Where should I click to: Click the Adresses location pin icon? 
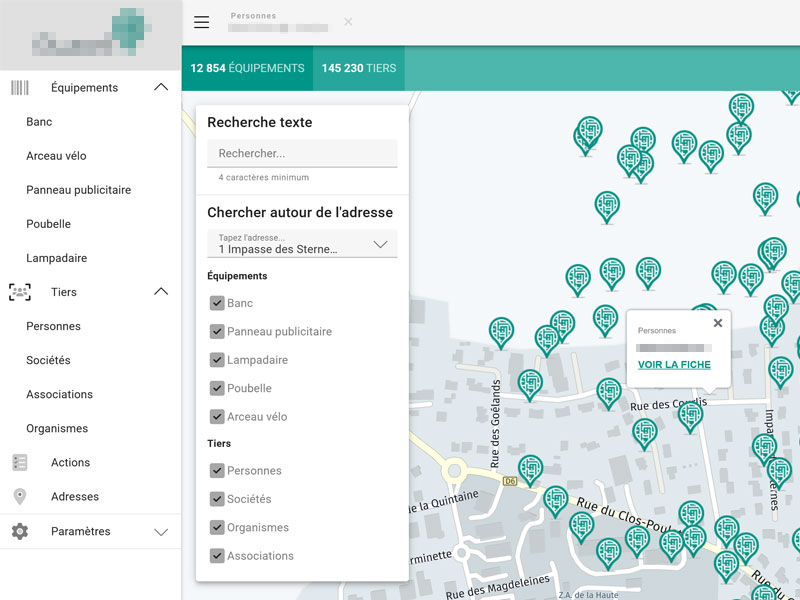pos(20,497)
